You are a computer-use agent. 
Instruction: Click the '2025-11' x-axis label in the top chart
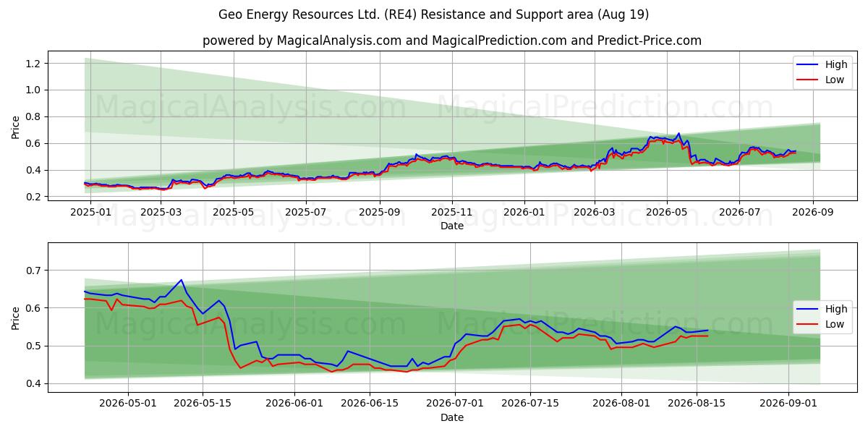[452, 213]
